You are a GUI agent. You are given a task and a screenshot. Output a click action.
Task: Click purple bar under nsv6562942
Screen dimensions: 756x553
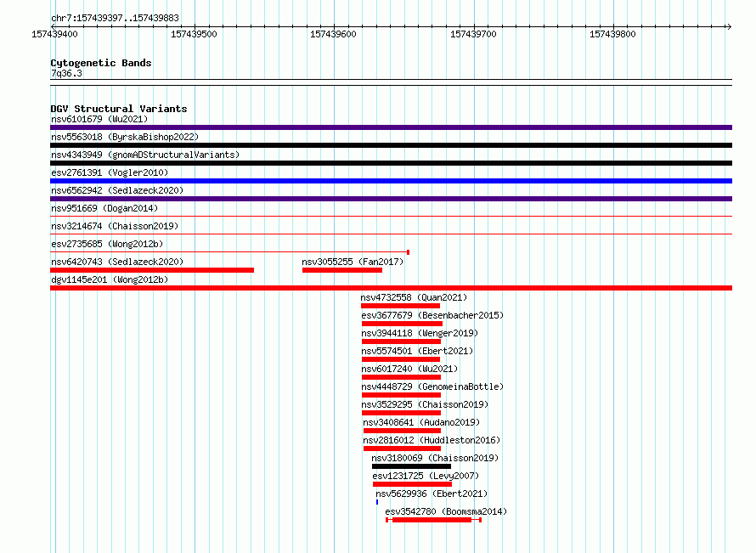(x=391, y=199)
